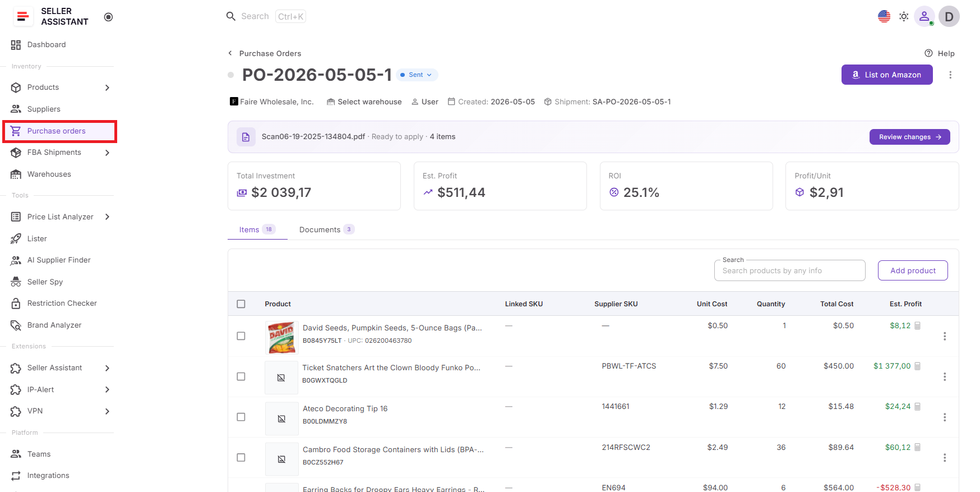This screenshot has width=980, height=492.
Task: Choose Select warehouse option
Action: point(364,102)
